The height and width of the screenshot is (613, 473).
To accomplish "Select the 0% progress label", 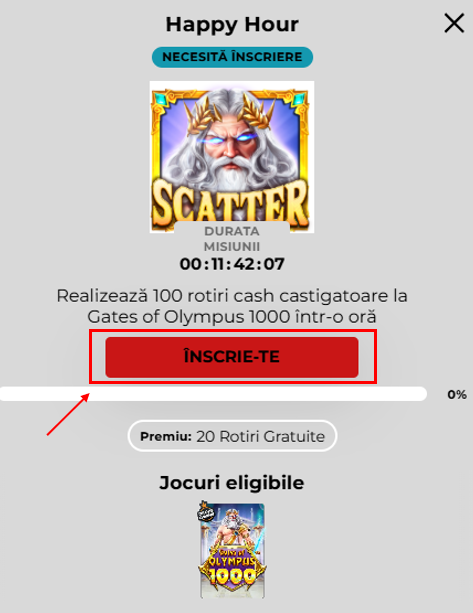I will tap(457, 394).
